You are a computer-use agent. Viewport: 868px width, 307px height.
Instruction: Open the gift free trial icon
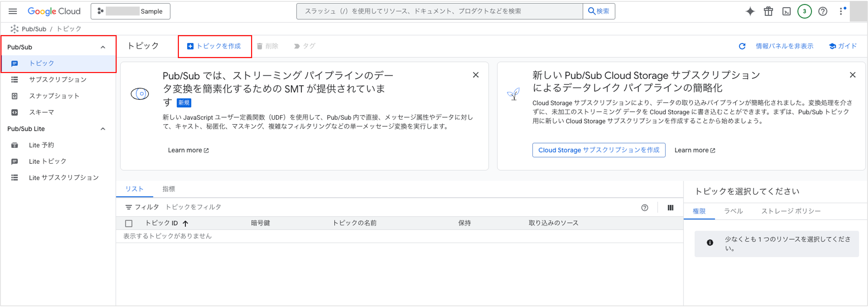point(768,11)
